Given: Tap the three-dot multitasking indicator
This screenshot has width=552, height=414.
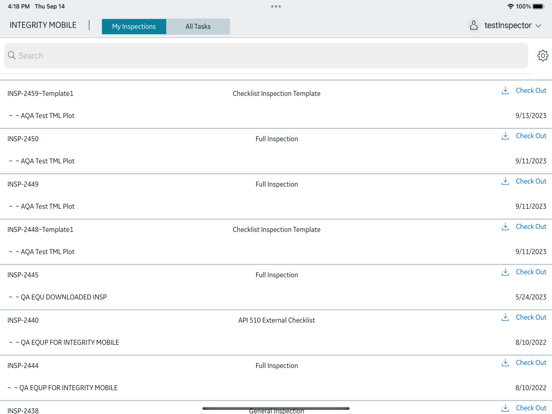Looking at the screenshot, I should [276, 6].
